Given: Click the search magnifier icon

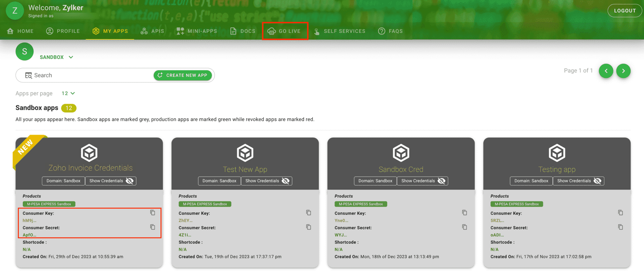Looking at the screenshot, I should pos(28,75).
